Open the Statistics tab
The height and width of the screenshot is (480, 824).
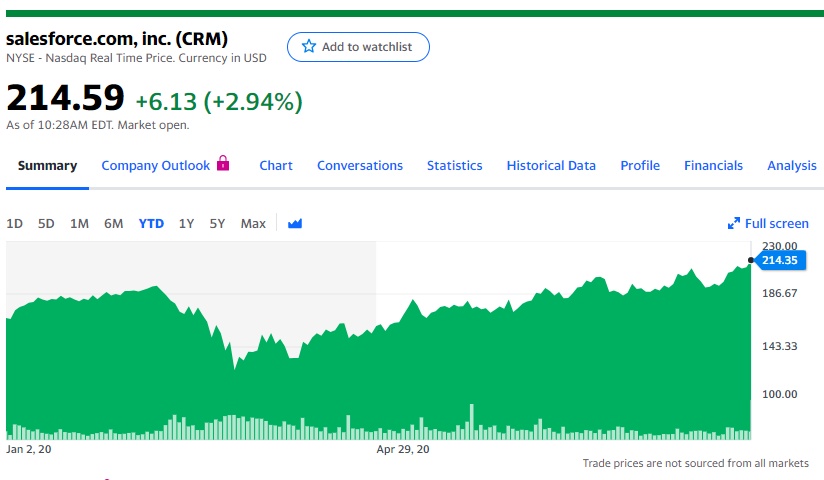[x=455, y=166]
